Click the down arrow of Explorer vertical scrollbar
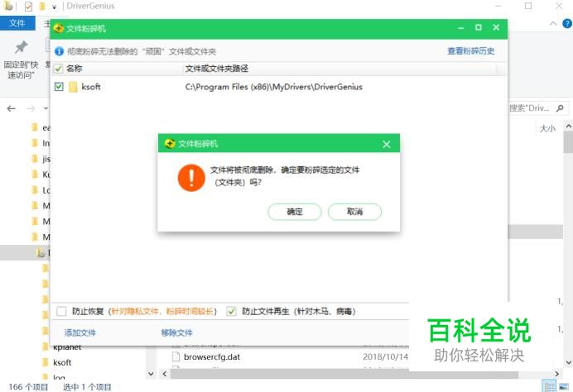The height and width of the screenshot is (392, 573). (568, 362)
